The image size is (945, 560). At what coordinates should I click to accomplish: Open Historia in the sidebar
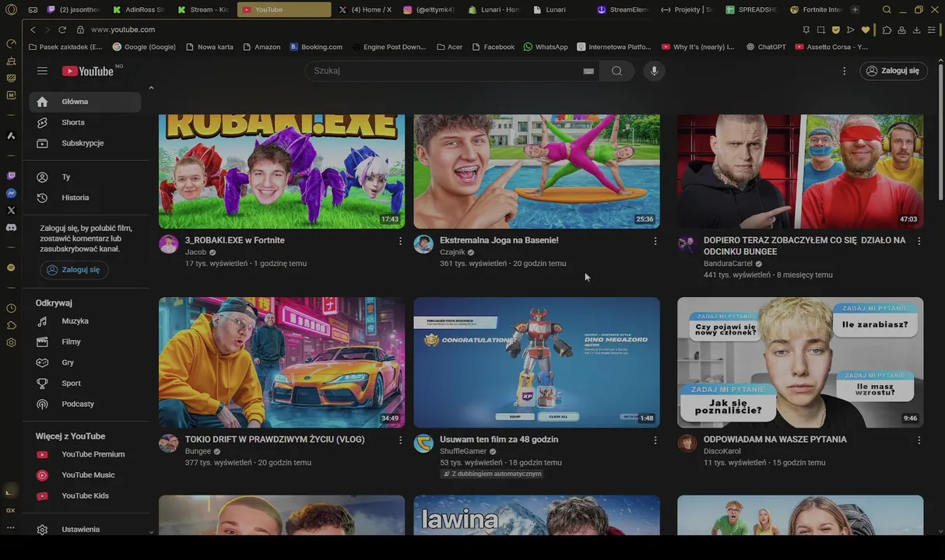point(86,198)
